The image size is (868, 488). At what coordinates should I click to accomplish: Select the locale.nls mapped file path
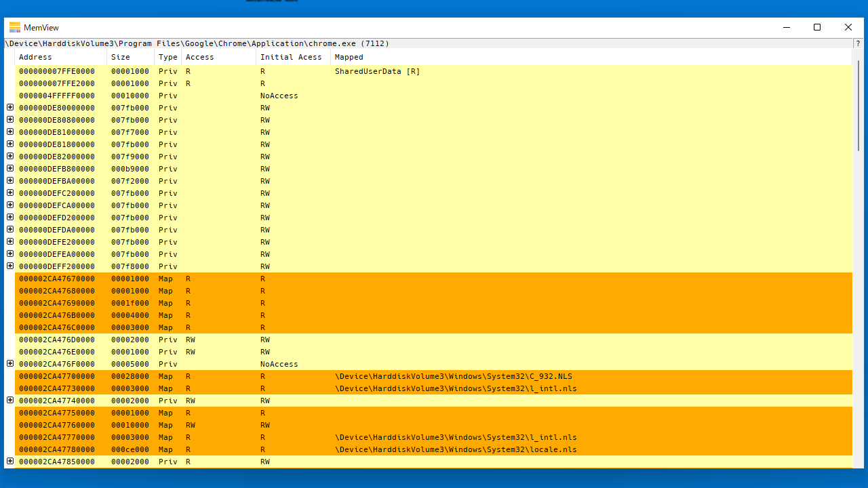[x=456, y=449]
